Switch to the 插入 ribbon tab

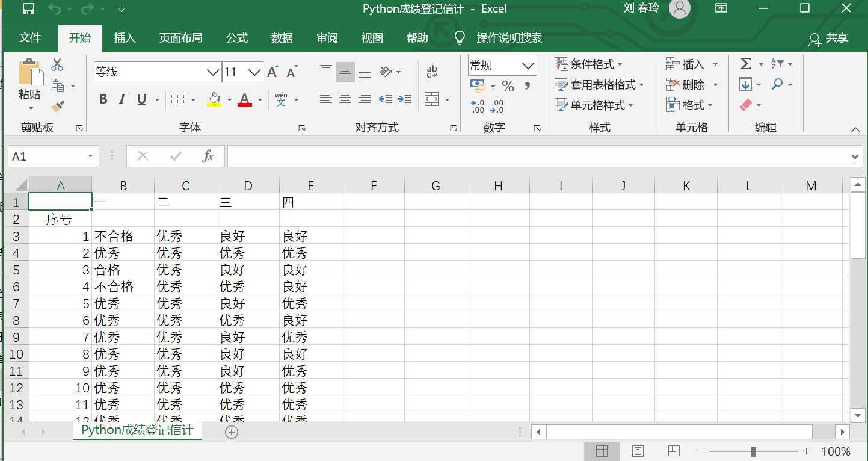[125, 37]
